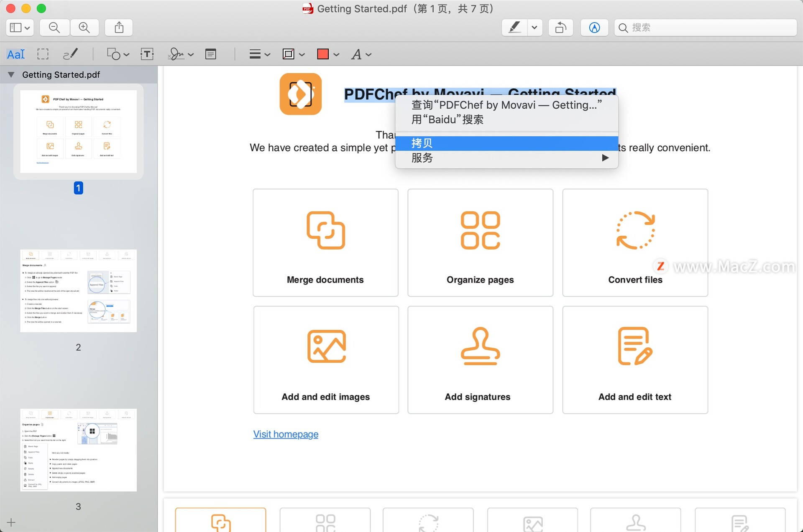Open the Share button

[x=119, y=28]
